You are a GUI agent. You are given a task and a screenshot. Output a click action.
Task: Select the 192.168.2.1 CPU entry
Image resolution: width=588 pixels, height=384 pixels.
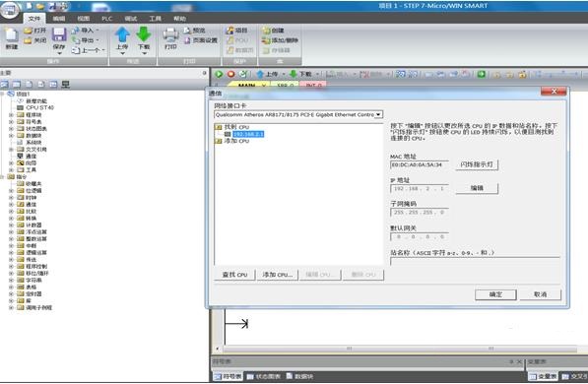pos(248,134)
